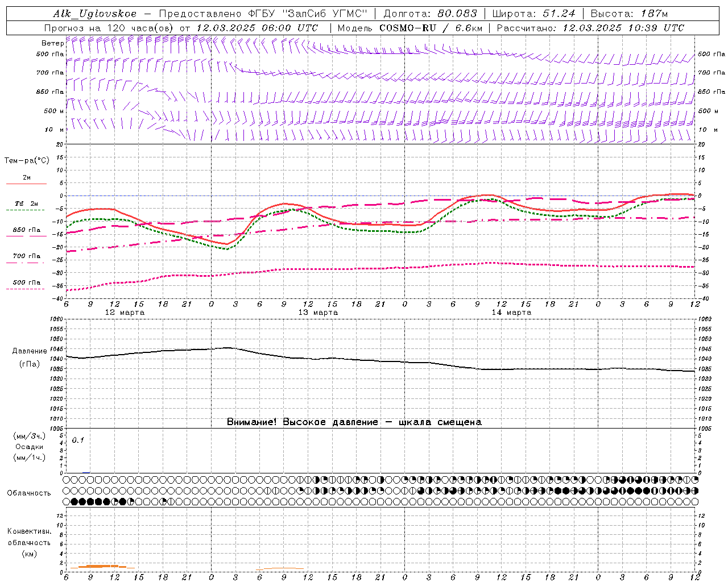This screenshot has height=582, width=728.
Task: Click the Широта: 51.24 value
Action: pos(534,14)
